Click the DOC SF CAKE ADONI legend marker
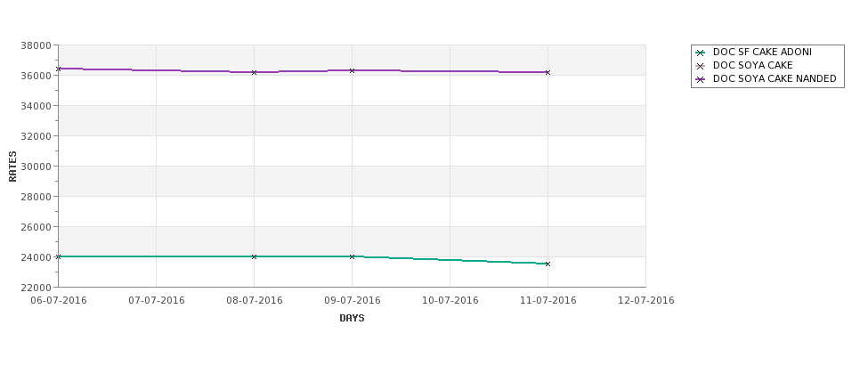The width and height of the screenshot is (868, 382). 701,53
